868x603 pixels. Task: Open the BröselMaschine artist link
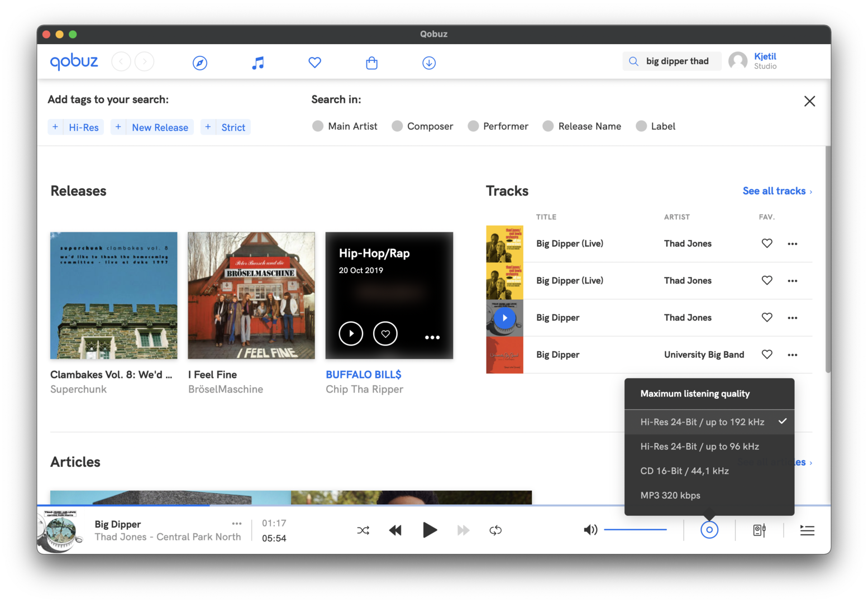click(x=226, y=389)
